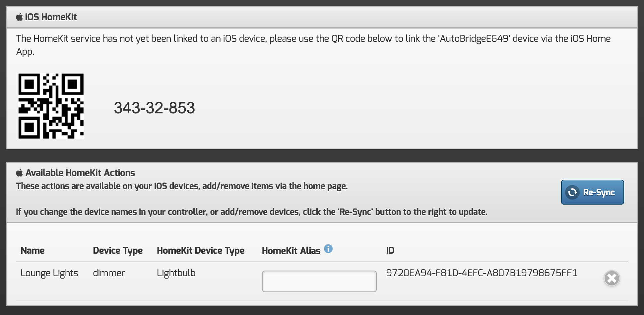Click the HomeKit Device Type column header
The height and width of the screenshot is (315, 644).
point(201,251)
